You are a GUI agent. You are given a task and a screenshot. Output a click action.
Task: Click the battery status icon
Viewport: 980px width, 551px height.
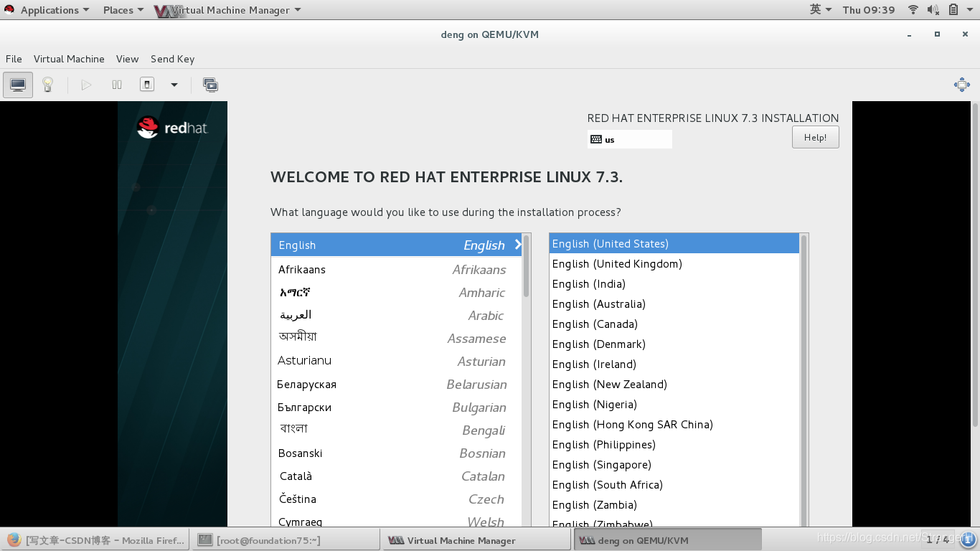tap(953, 10)
